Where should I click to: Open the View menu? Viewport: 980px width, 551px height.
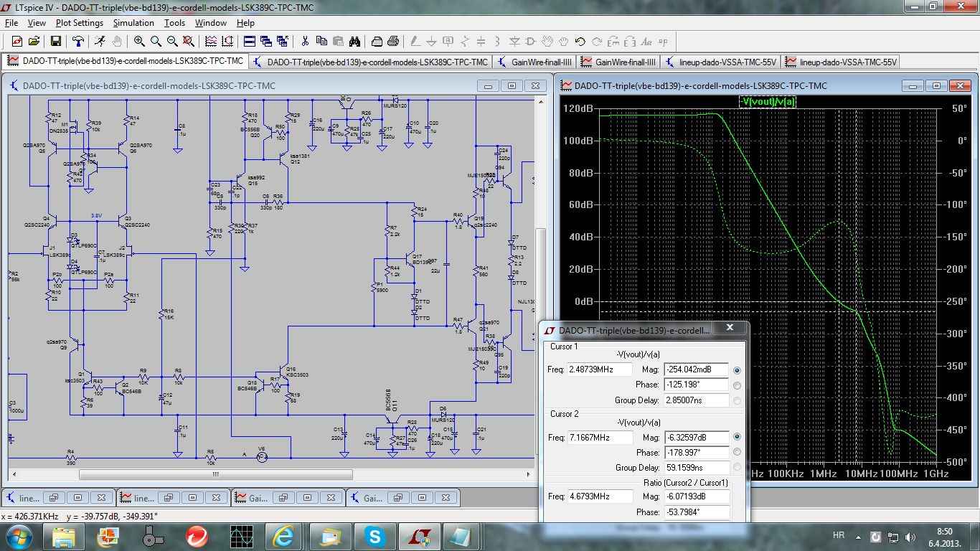(x=37, y=23)
